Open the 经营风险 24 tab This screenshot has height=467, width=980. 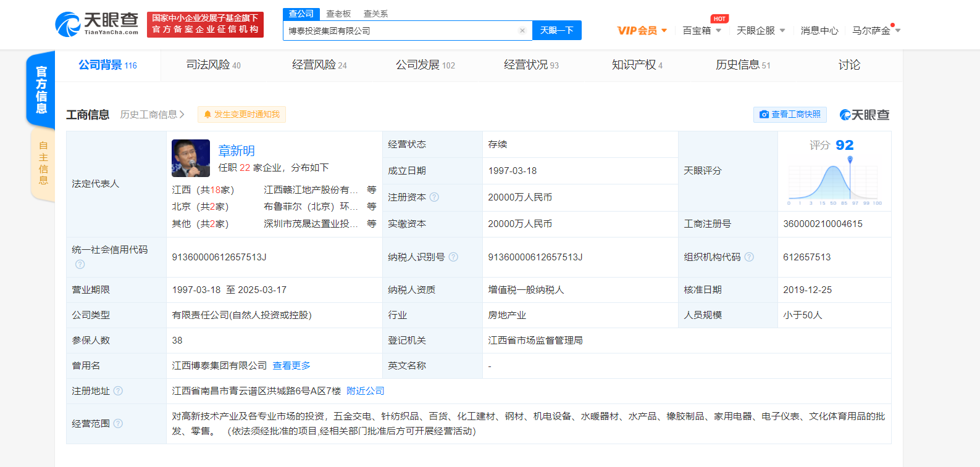319,65
